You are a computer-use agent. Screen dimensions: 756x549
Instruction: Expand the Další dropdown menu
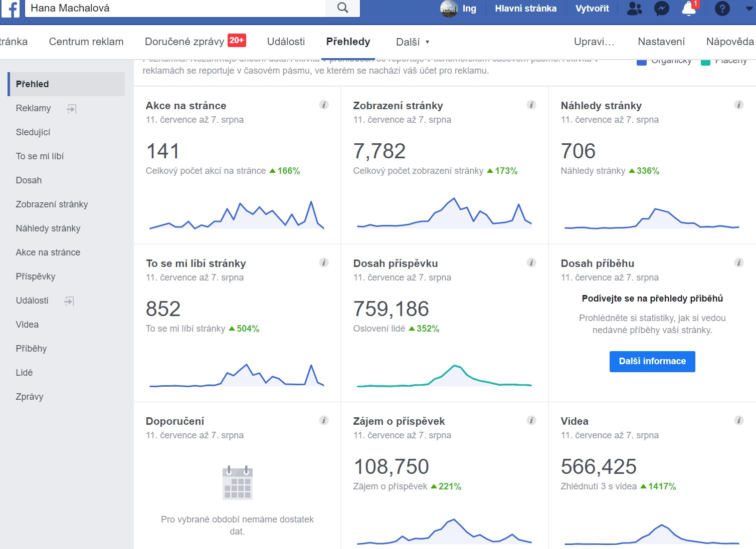pos(413,42)
